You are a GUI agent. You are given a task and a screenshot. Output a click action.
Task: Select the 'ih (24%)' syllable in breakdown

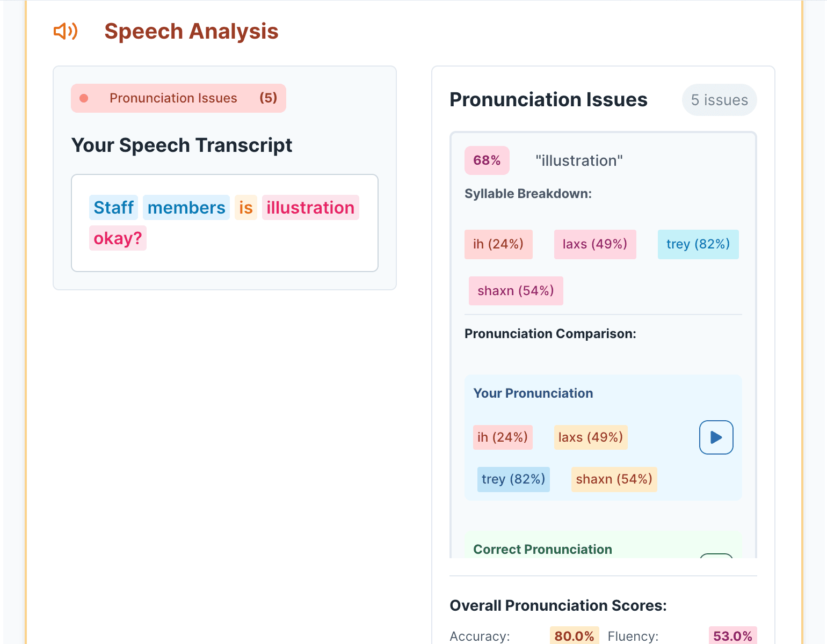point(498,244)
